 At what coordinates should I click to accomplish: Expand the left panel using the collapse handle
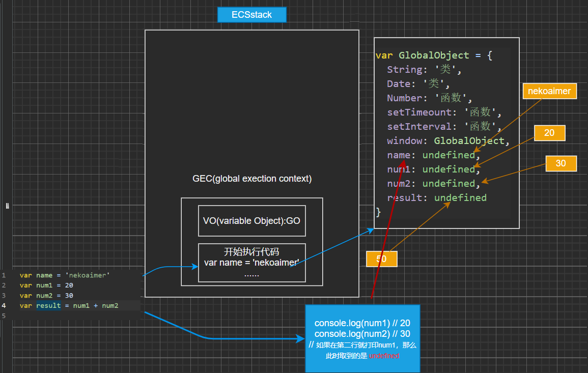pos(7,205)
